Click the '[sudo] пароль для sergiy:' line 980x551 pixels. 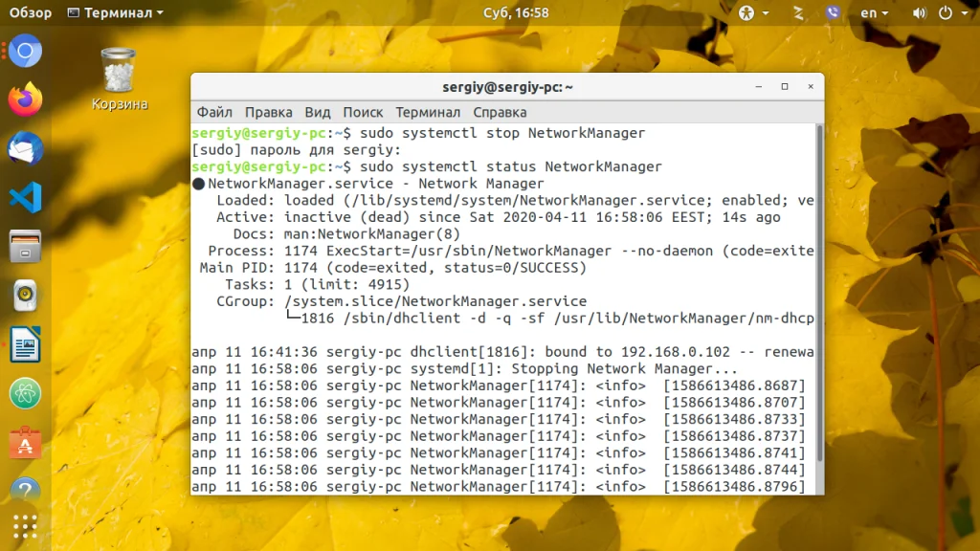point(297,150)
